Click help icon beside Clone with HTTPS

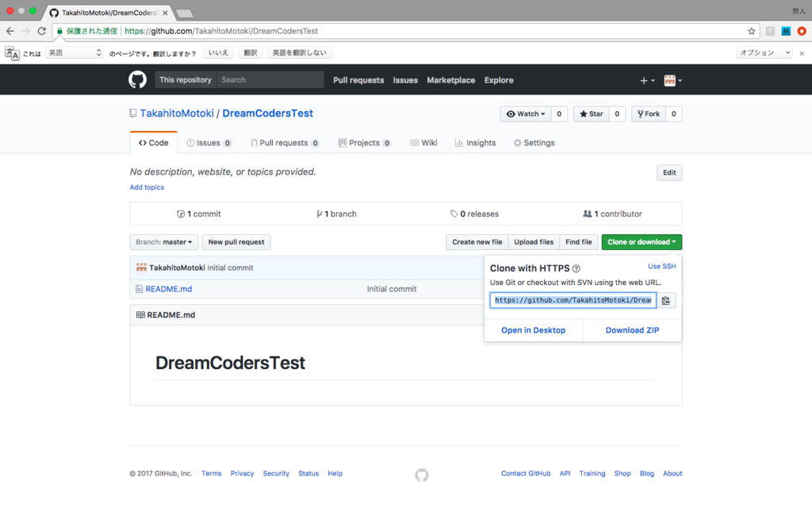[x=576, y=268]
